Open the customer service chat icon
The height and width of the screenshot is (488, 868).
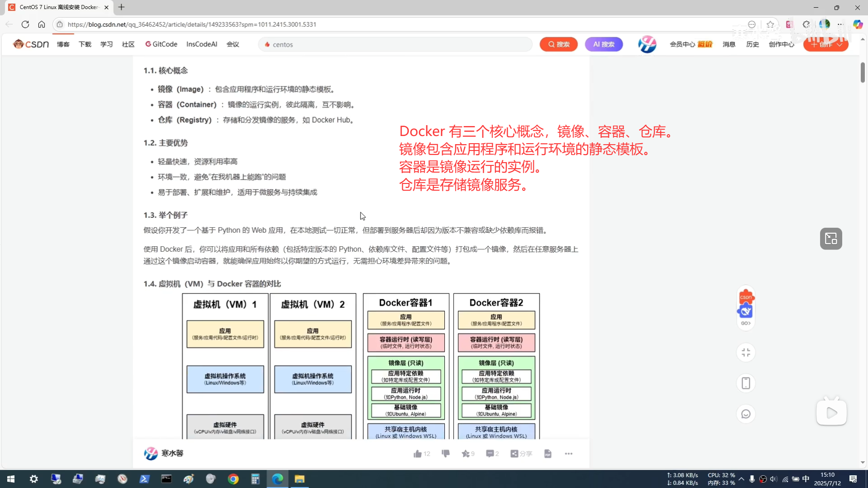[x=745, y=414]
